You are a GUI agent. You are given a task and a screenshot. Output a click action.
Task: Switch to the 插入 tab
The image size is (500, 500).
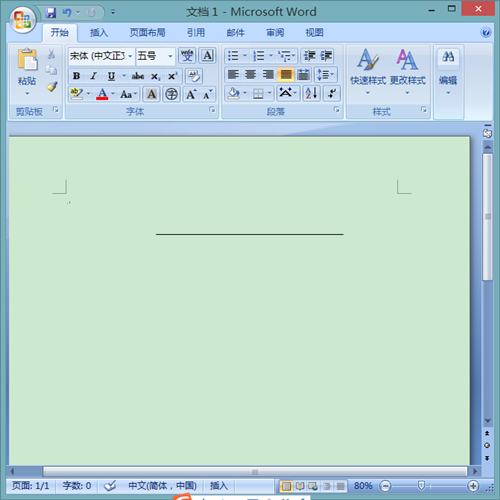coord(99,33)
